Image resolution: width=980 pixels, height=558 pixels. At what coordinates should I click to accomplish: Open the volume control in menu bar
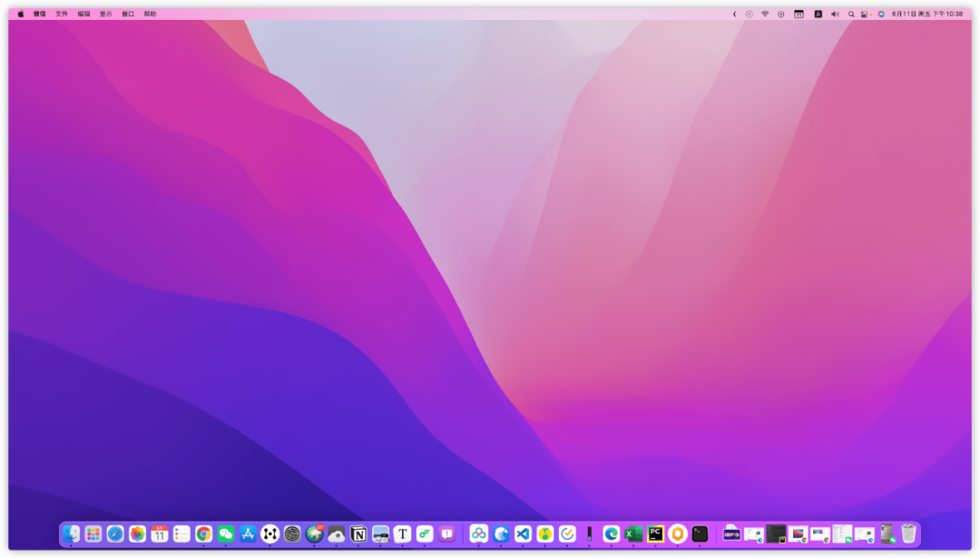(x=835, y=14)
